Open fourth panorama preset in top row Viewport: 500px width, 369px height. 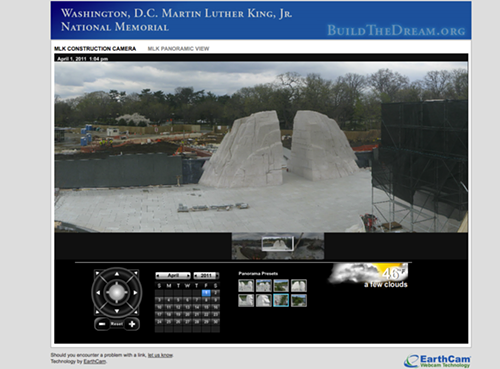tap(299, 286)
